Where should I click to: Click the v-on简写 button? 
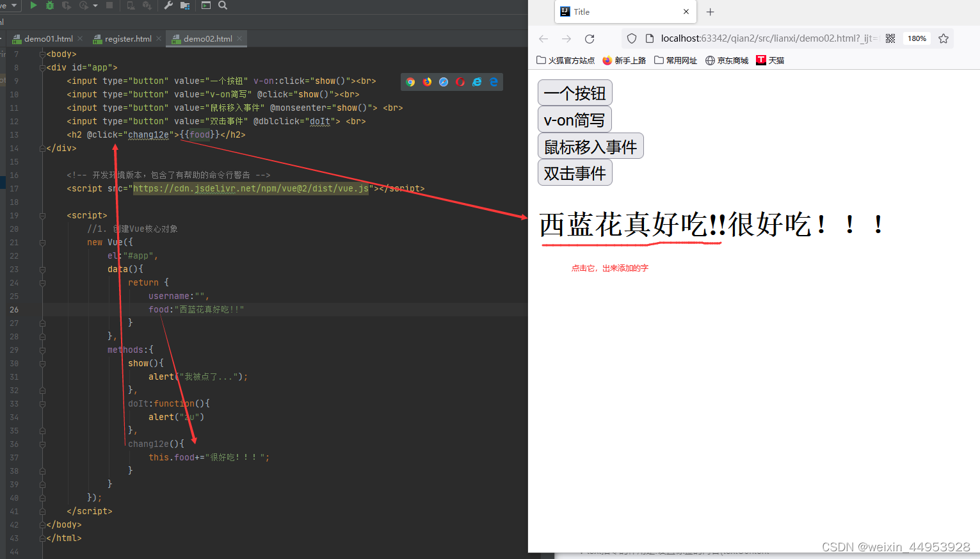point(574,120)
